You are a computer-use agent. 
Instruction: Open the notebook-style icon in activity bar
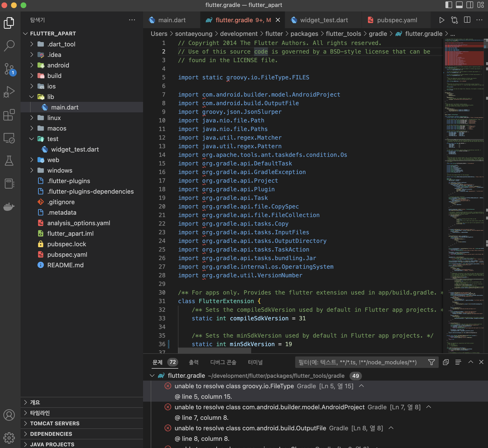[9, 184]
